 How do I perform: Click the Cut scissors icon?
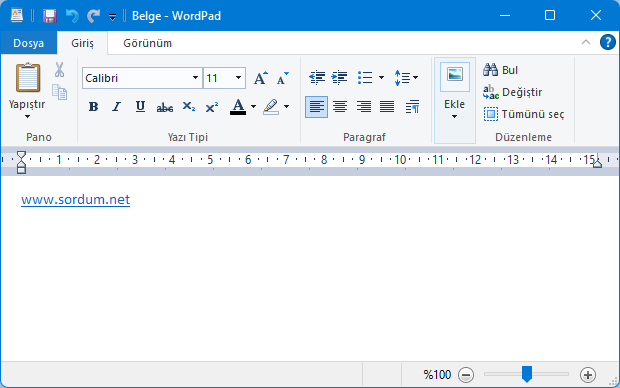59,70
